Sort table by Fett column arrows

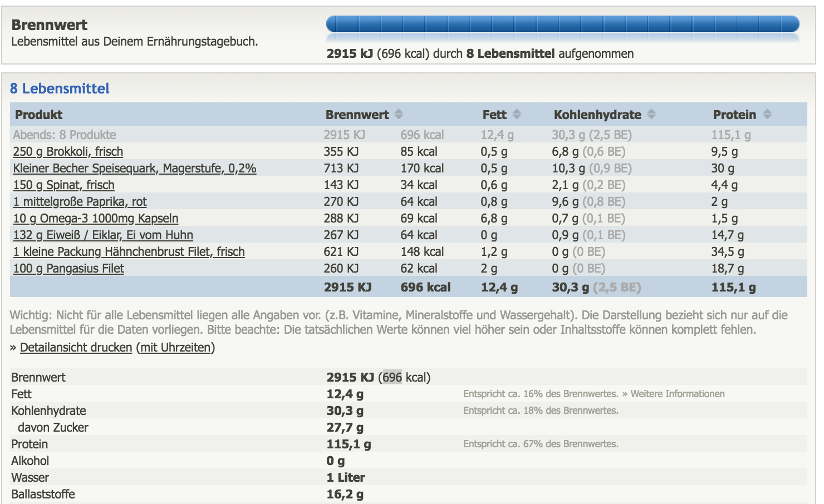(x=517, y=114)
